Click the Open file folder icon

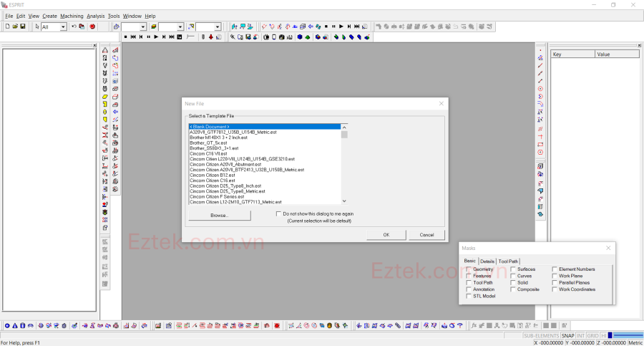point(15,27)
